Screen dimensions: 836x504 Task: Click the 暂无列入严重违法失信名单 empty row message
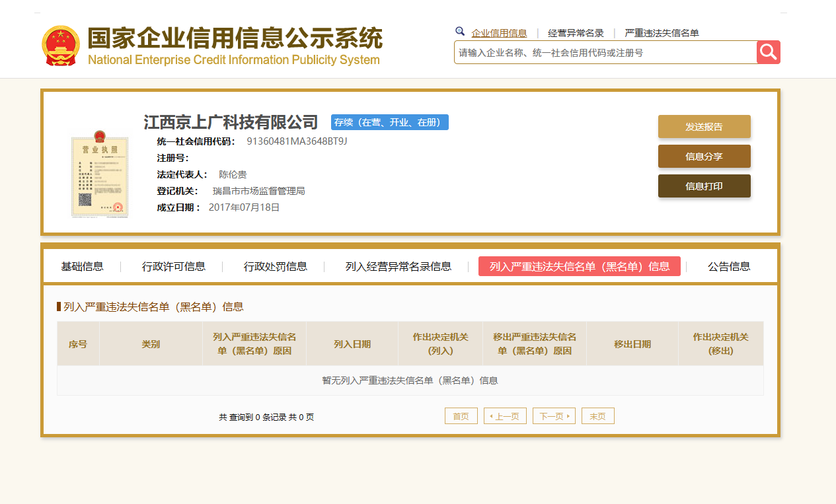click(410, 380)
